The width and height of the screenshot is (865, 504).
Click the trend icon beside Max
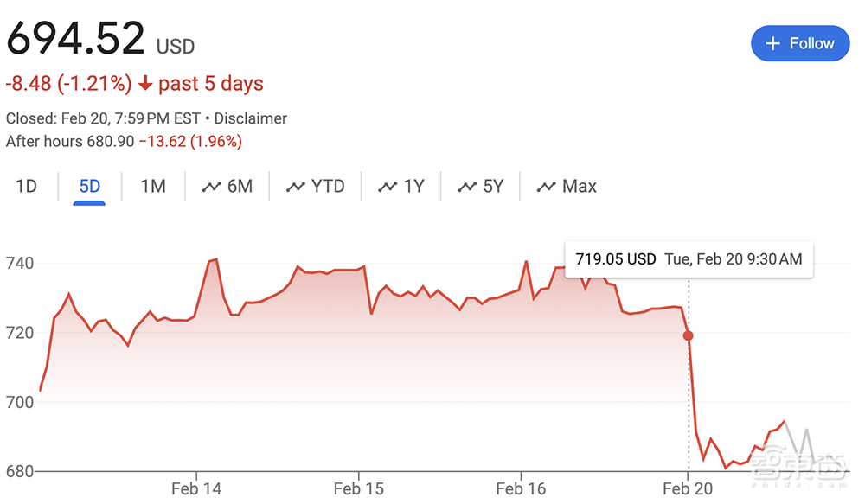tap(546, 187)
